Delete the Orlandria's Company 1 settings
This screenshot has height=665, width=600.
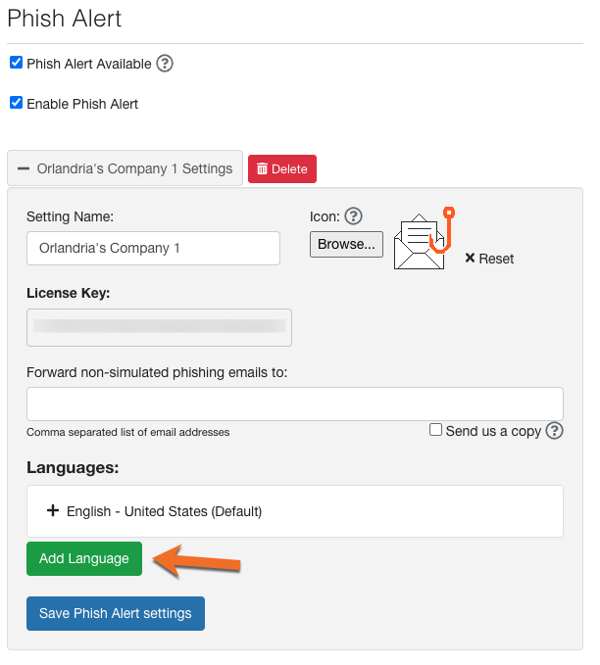point(282,169)
